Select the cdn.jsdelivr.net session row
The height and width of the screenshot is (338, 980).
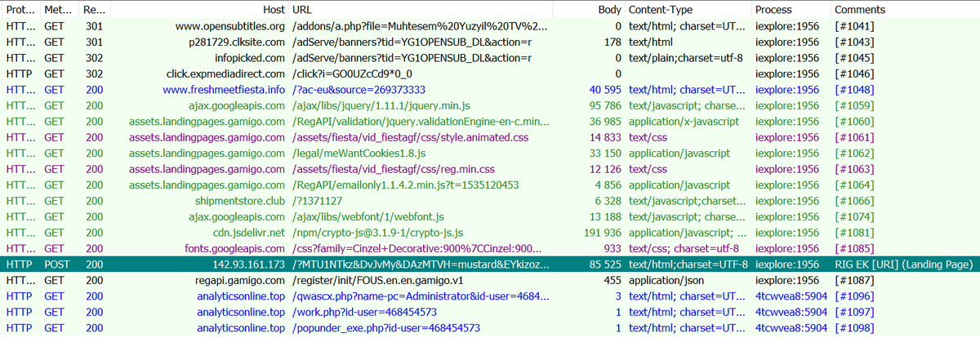pos(490,233)
